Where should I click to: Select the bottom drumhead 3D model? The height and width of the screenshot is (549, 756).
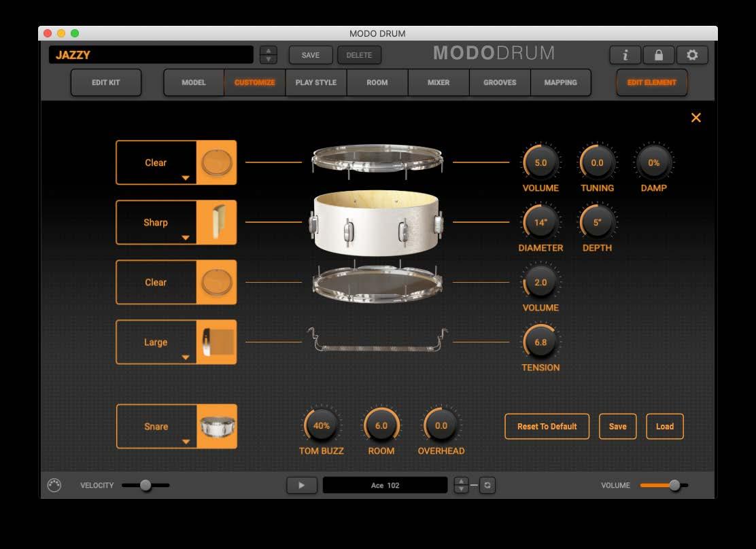coord(377,283)
